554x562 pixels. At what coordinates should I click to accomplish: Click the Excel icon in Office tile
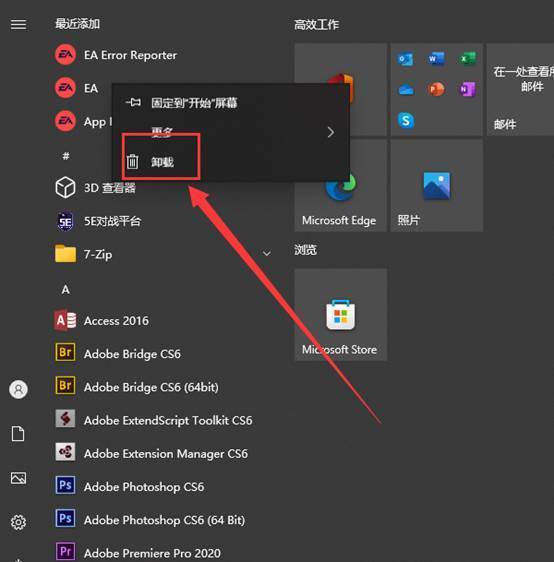(467, 59)
